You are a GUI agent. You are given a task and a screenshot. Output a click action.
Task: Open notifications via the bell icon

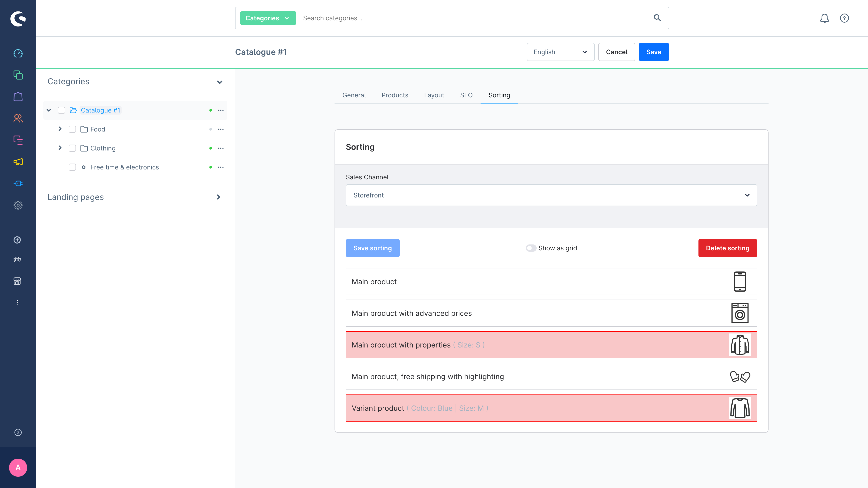tap(825, 18)
